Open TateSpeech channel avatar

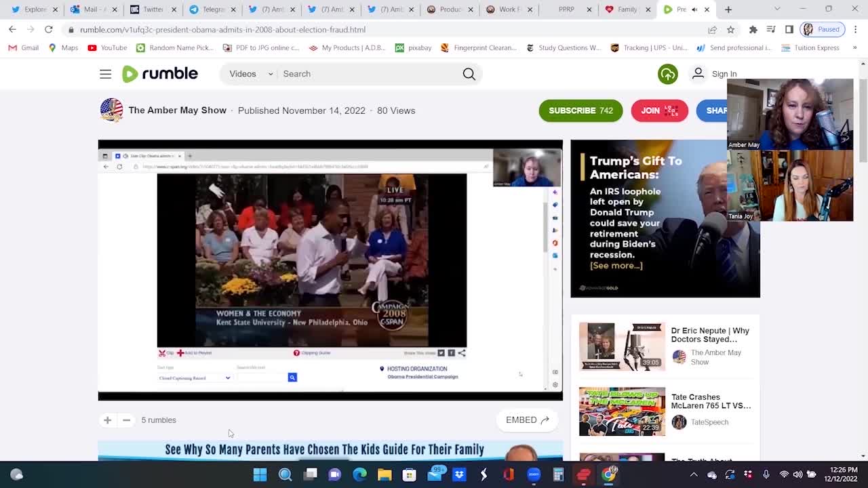click(x=679, y=422)
